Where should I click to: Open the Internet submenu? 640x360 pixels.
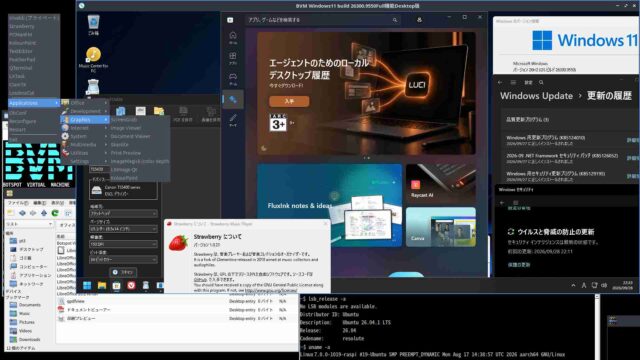coord(84,128)
